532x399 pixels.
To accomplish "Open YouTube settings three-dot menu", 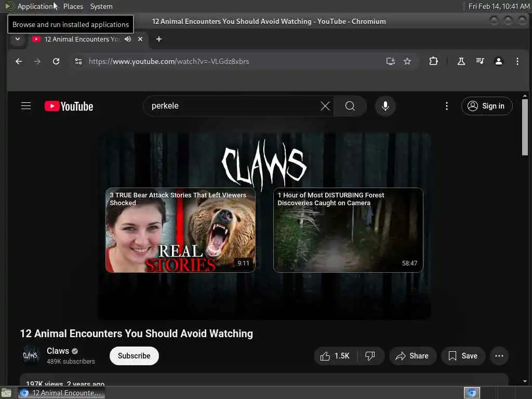I will click(x=446, y=106).
